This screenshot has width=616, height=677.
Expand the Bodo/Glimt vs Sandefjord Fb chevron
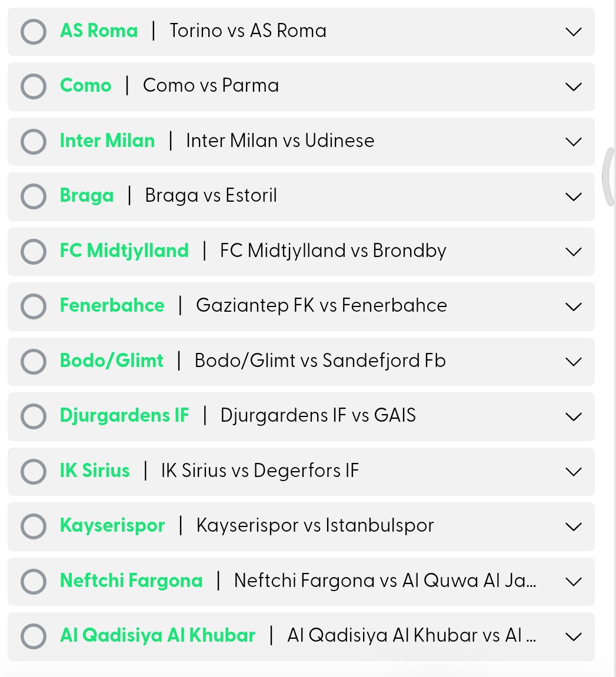point(573,362)
